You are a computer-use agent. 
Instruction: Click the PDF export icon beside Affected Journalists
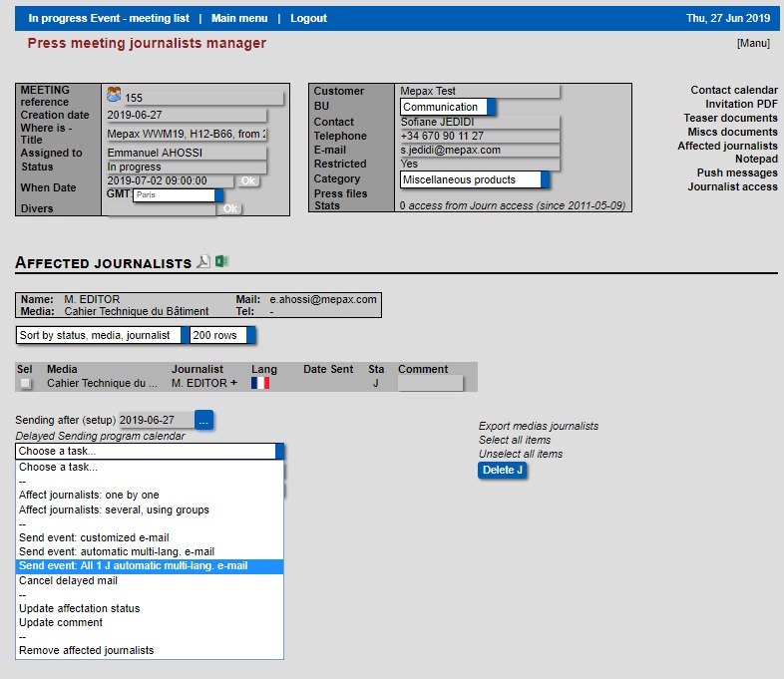tap(203, 262)
